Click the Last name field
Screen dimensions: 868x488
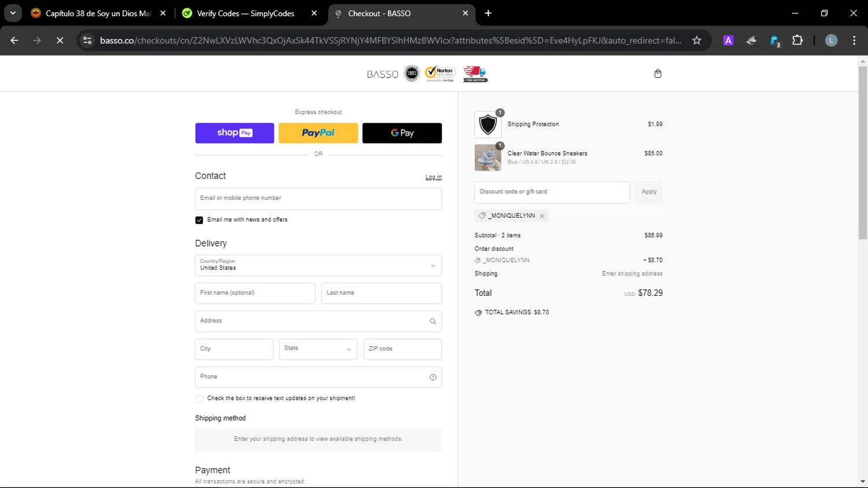(381, 293)
